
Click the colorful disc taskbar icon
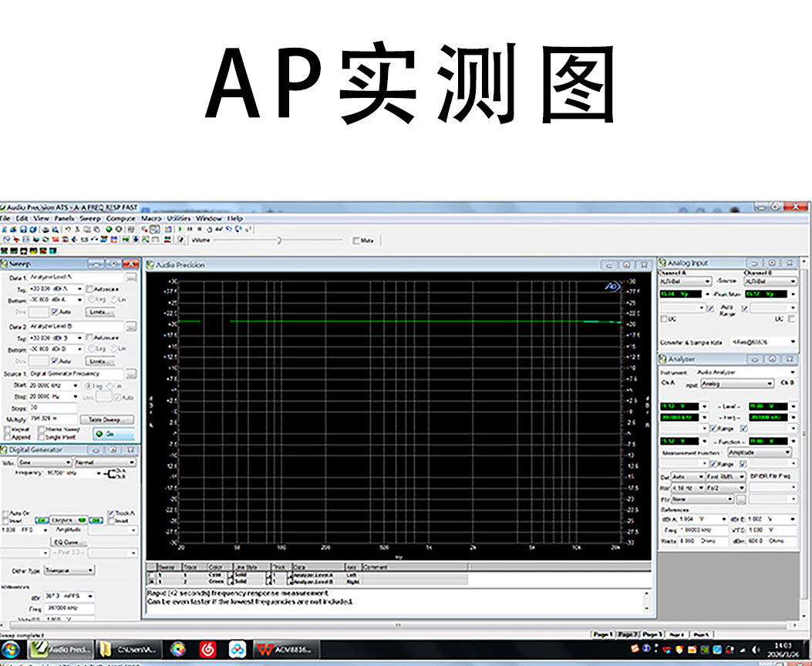(177, 649)
